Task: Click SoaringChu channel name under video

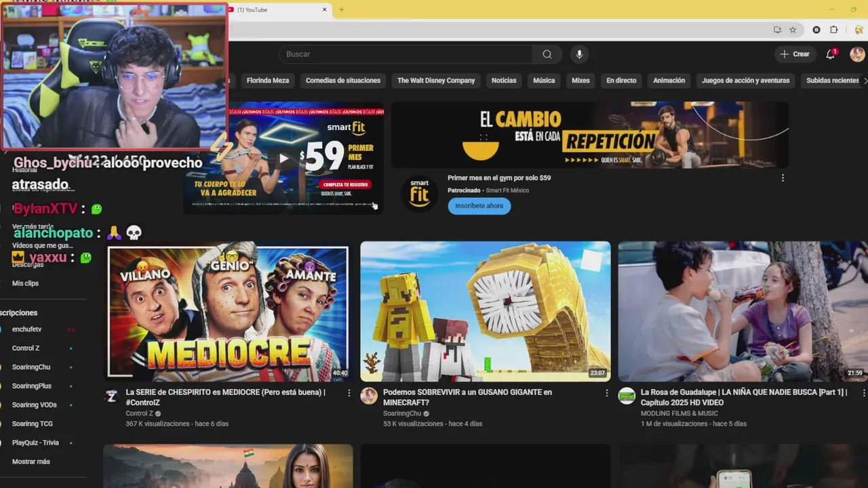Action: (402, 413)
